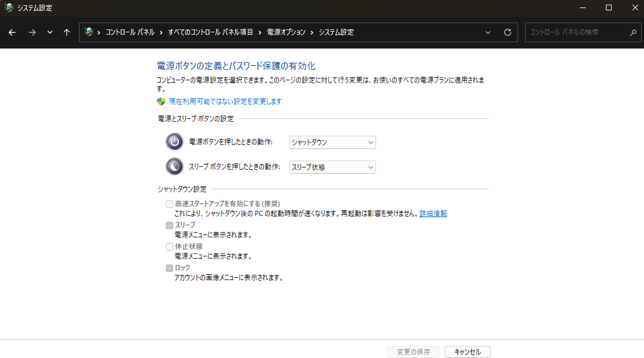Image resolution: width=644 pixels, height=358 pixels.
Task: Close the システム設定 window
Action: [x=635, y=8]
